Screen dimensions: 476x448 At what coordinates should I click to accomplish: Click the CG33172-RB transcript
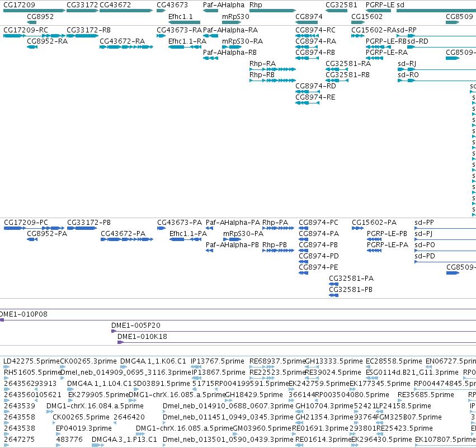click(x=82, y=36)
